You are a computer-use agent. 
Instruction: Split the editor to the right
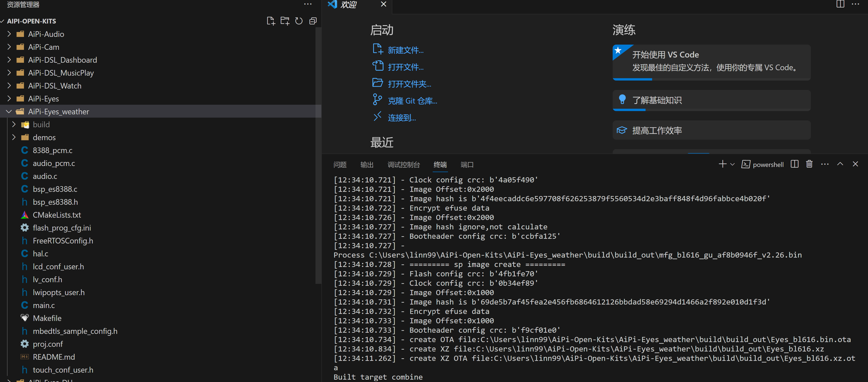pyautogui.click(x=840, y=4)
